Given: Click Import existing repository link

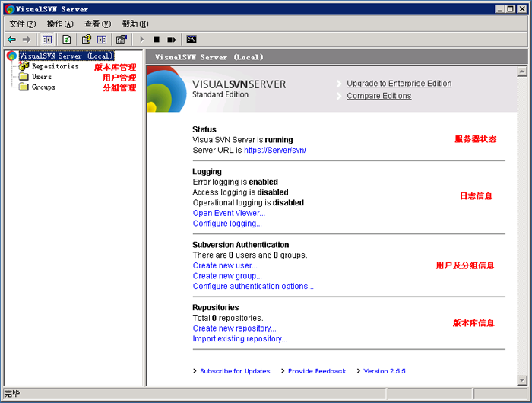Looking at the screenshot, I should 240,339.
